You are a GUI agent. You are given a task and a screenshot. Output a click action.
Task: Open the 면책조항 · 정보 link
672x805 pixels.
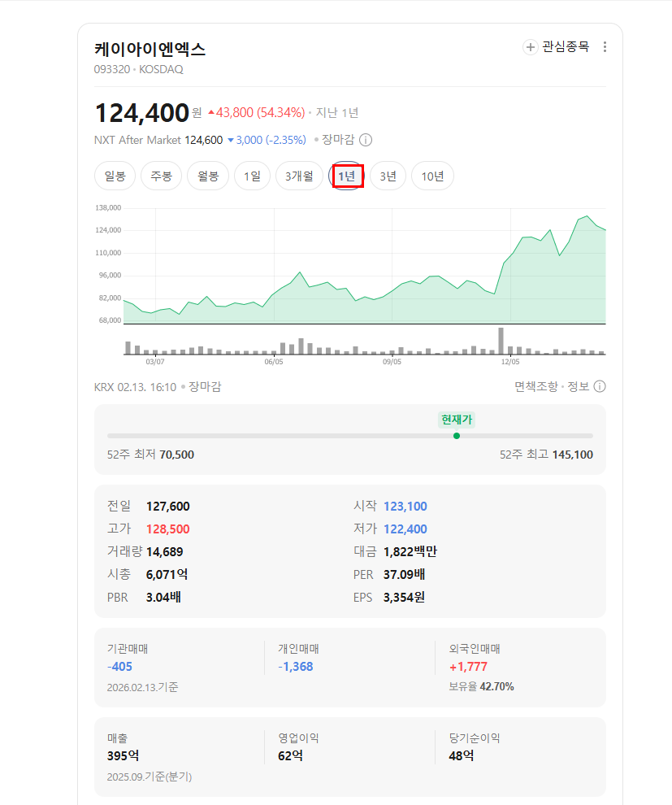552,386
